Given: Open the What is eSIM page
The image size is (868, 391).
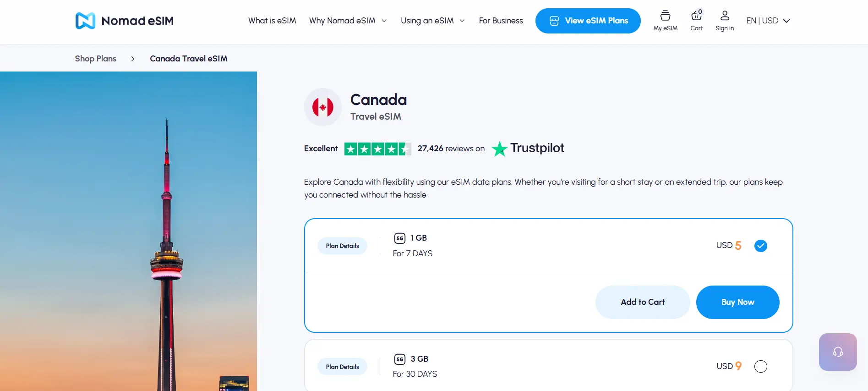Looking at the screenshot, I should (x=272, y=21).
